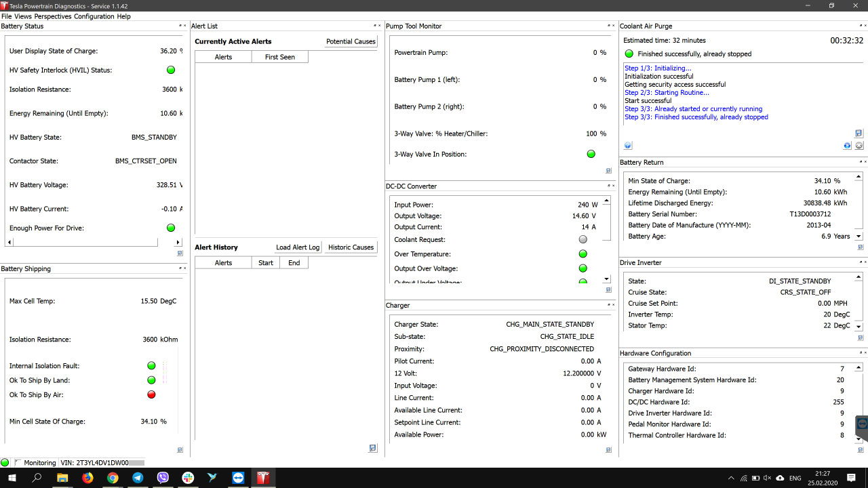Click the Battery Status right scroll arrow
The height and width of the screenshot is (488, 868).
coord(178,243)
